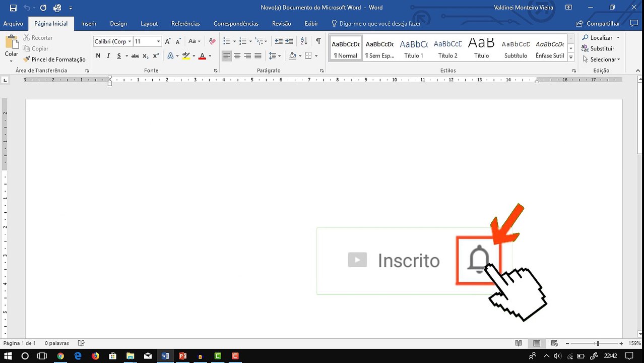Click the Decrease Indent icon

click(278, 41)
